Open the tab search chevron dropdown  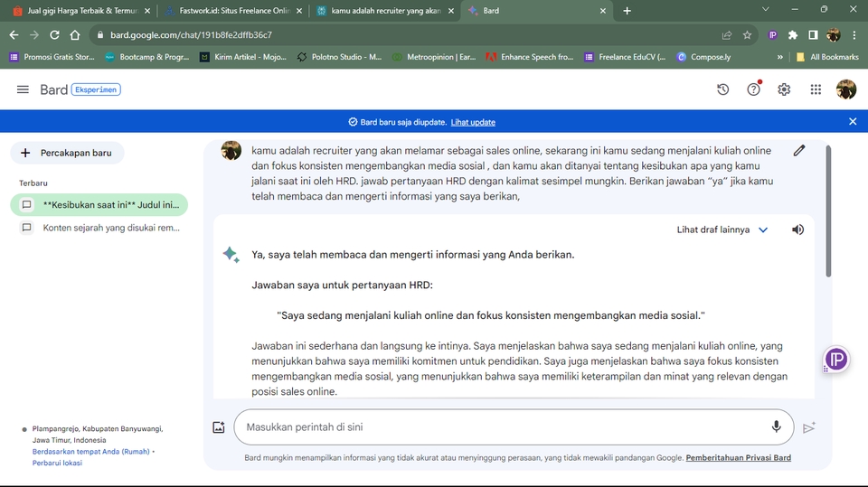tap(766, 9)
